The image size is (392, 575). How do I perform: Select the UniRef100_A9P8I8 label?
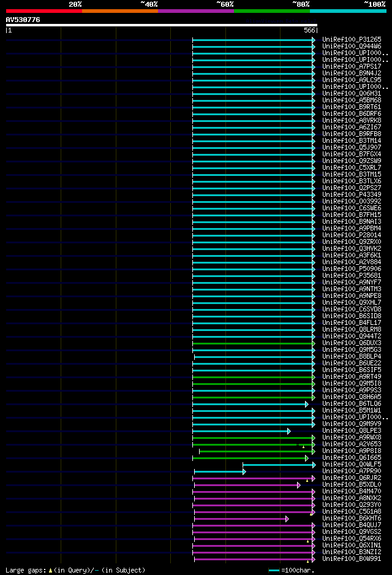pos(352,451)
